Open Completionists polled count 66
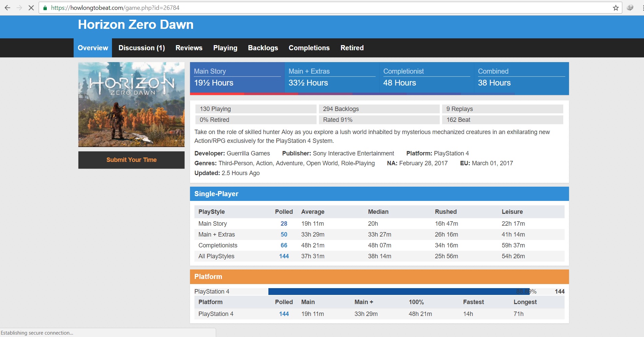The height and width of the screenshot is (337, 644). click(x=284, y=245)
